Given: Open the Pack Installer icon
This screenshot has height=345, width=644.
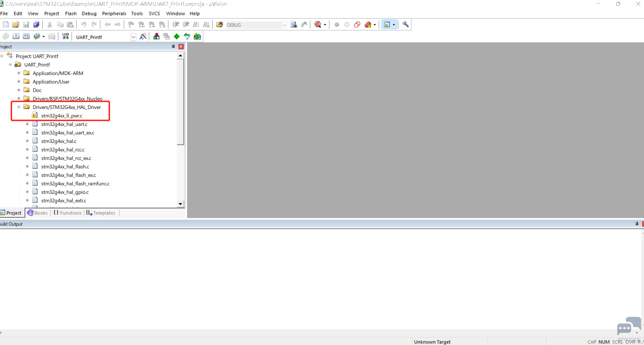Looking at the screenshot, I should point(197,36).
